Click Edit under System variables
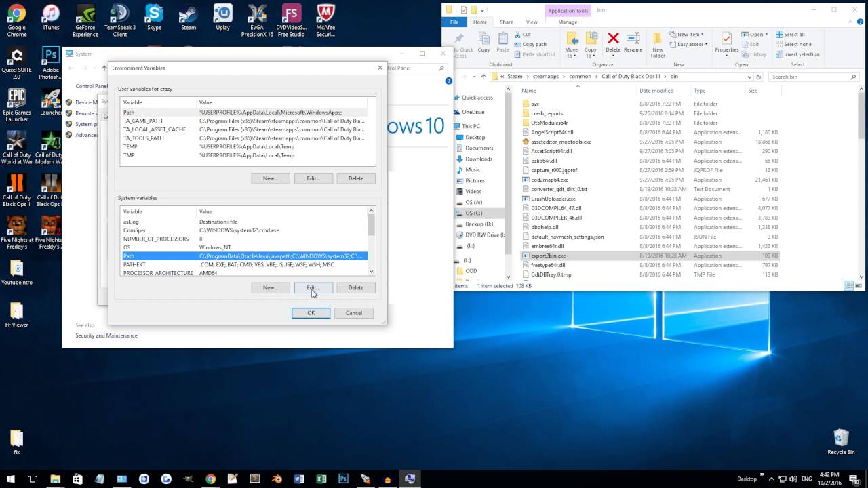 pos(313,287)
